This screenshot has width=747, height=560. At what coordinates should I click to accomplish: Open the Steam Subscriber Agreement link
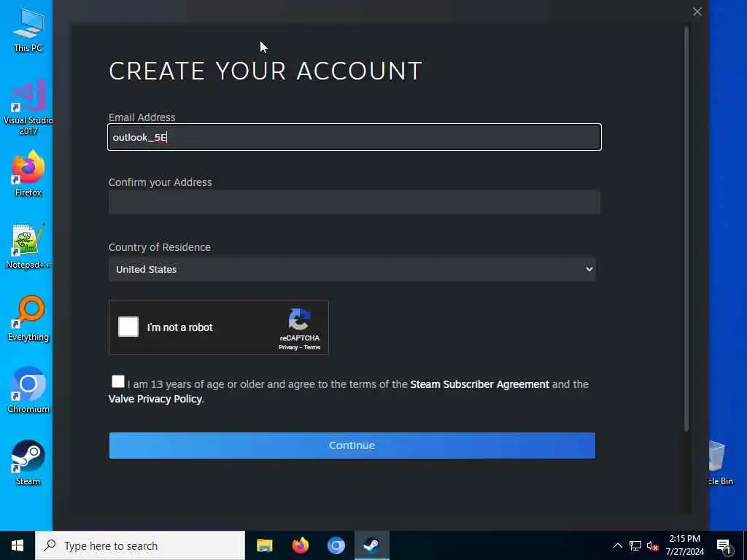[479, 384]
